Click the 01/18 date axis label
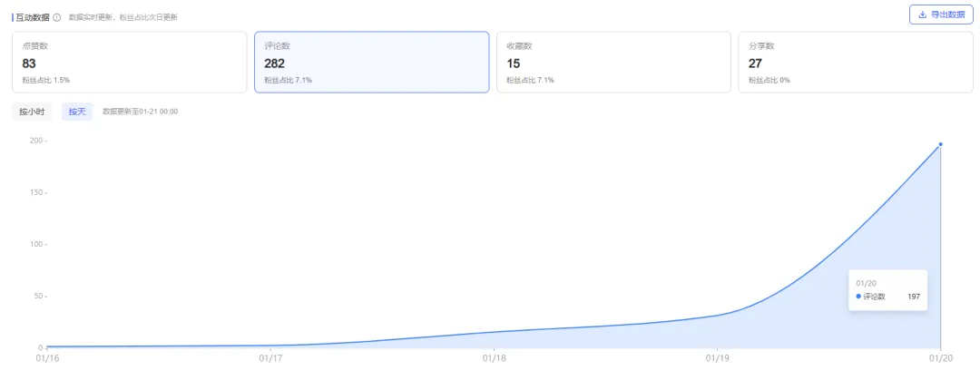 [494, 359]
